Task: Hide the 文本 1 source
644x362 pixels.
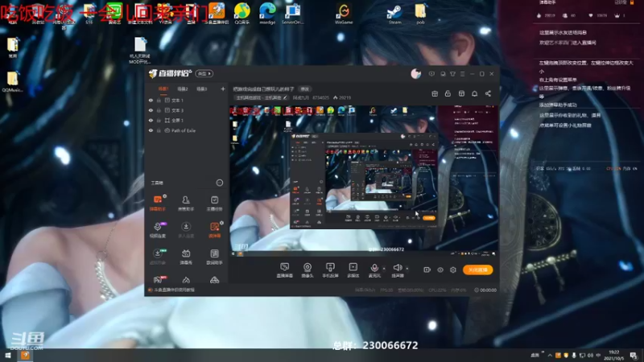Action: click(151, 100)
